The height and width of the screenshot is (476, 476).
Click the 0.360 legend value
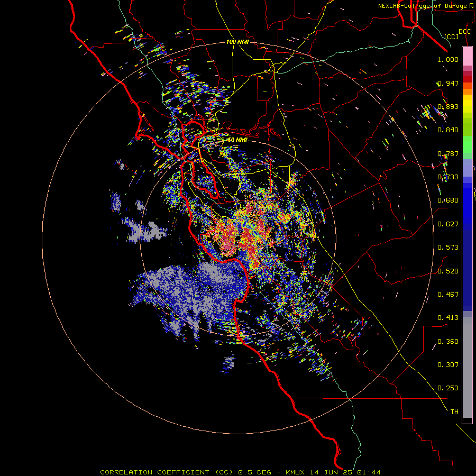[x=448, y=342]
